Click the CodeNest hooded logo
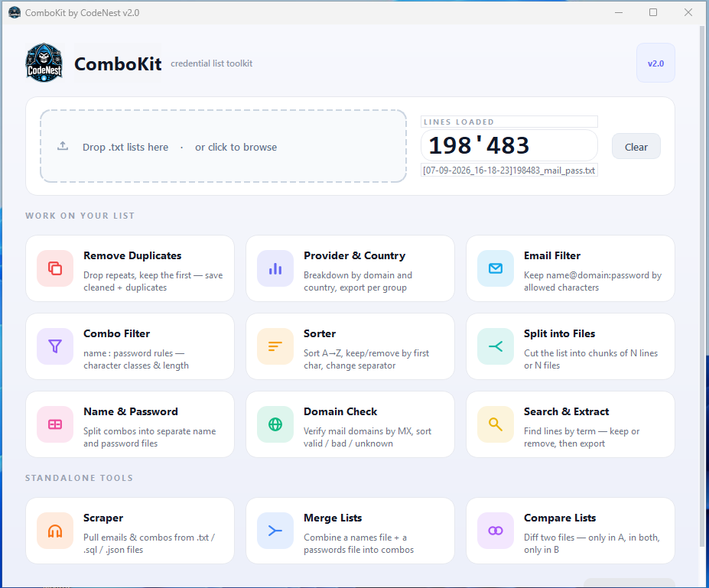This screenshot has height=588, width=709. (44, 63)
